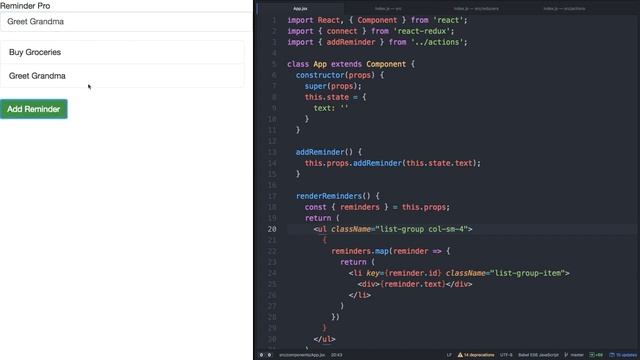The height and width of the screenshot is (360, 640).
Task: Click 'reminders.map' on line 22
Action: click(x=360, y=251)
